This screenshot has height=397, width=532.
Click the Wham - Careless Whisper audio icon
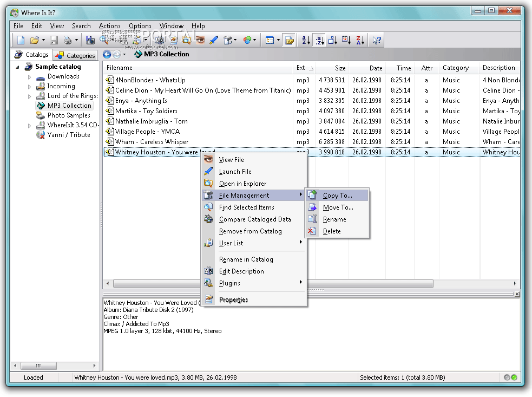point(109,141)
